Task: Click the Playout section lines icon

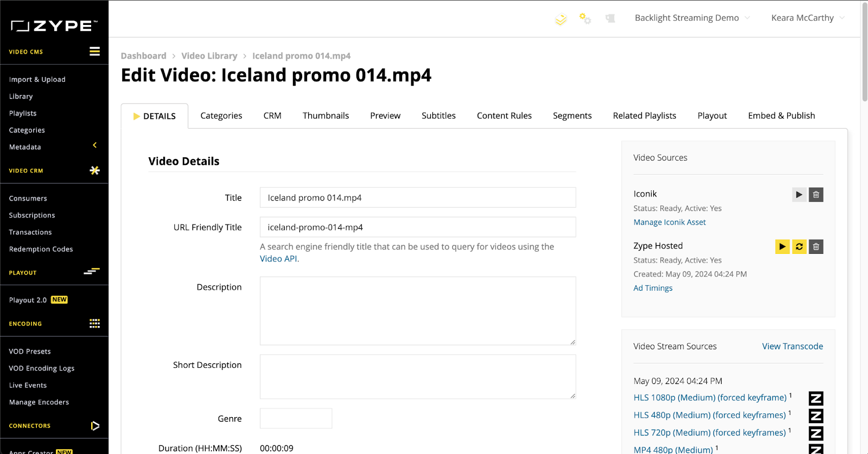Action: (x=92, y=271)
